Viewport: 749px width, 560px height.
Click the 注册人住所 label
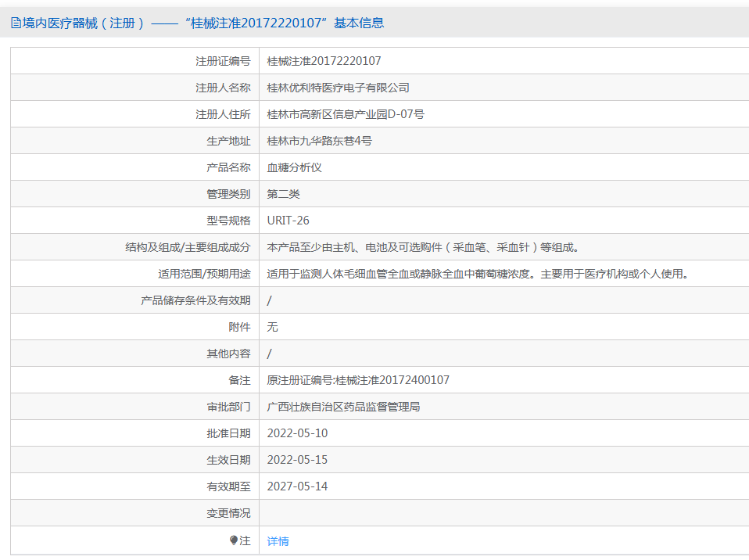click(x=223, y=114)
